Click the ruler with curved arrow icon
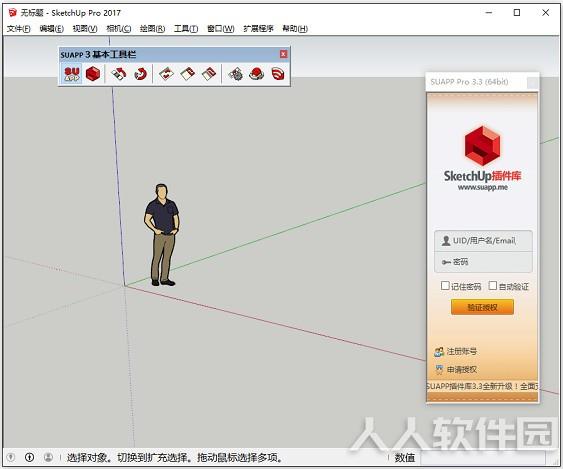Screen dimensions: 563x469 [x=119, y=74]
